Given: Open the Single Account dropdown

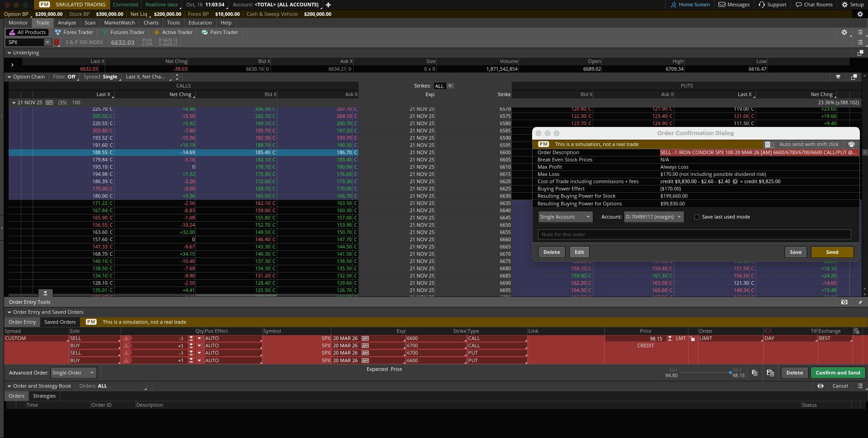Looking at the screenshot, I should pos(565,217).
